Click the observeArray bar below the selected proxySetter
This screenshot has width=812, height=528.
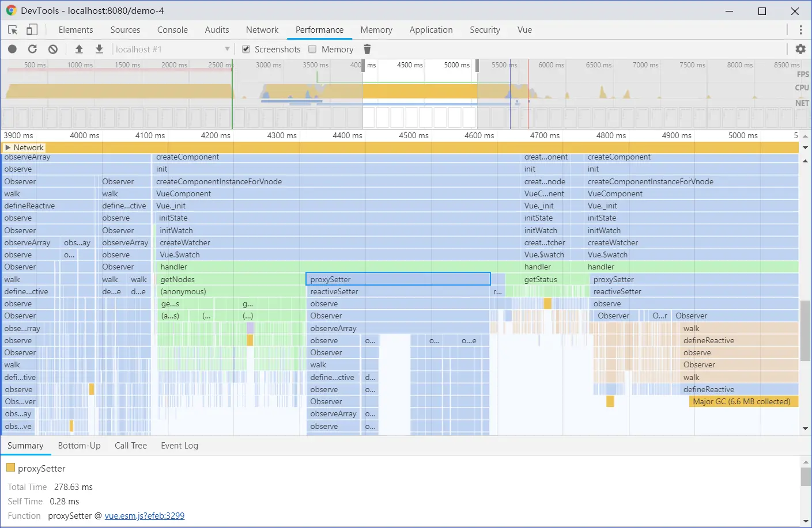(x=398, y=328)
